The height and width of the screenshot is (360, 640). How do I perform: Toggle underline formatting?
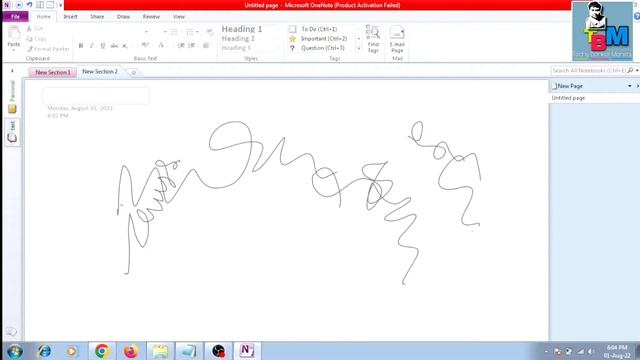(103, 46)
